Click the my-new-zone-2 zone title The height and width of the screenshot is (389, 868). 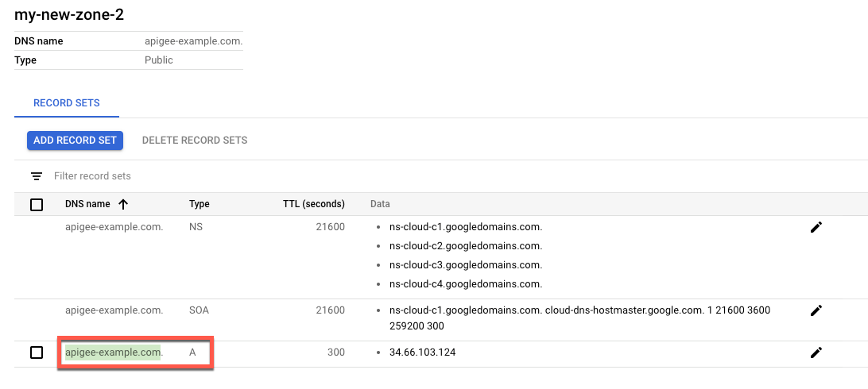69,14
